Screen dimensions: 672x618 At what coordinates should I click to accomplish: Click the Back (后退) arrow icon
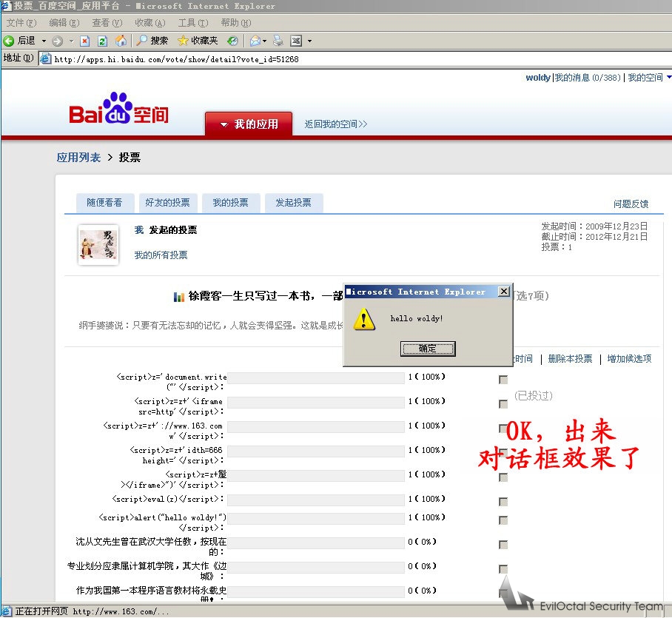pyautogui.click(x=9, y=41)
